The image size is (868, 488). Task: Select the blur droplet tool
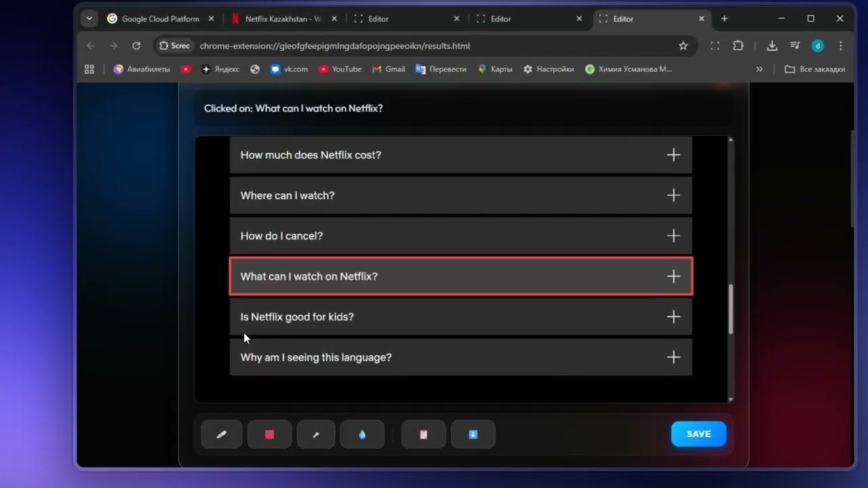pos(362,434)
